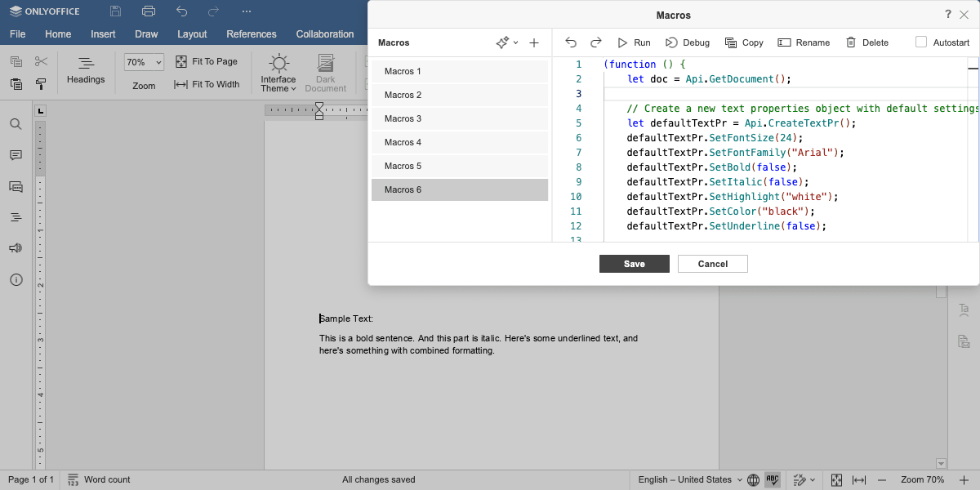Click the AI sparkle icon in Macros list header
Image resolution: width=980 pixels, height=490 pixels.
[503, 42]
